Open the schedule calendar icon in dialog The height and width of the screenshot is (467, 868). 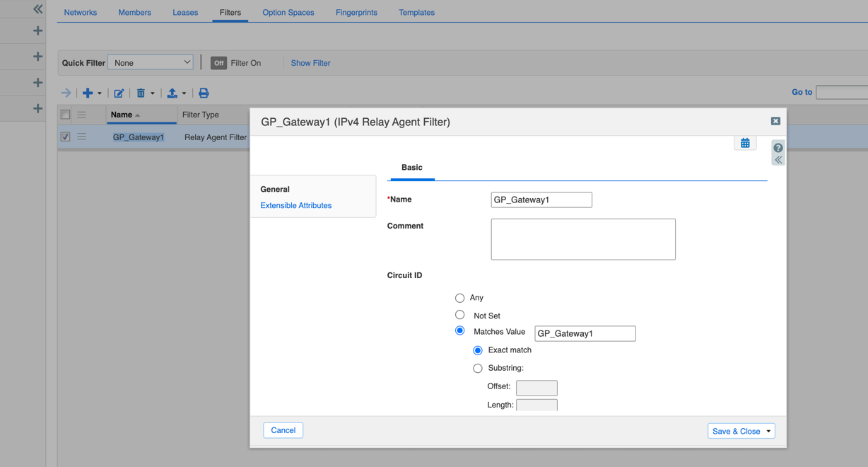point(745,143)
